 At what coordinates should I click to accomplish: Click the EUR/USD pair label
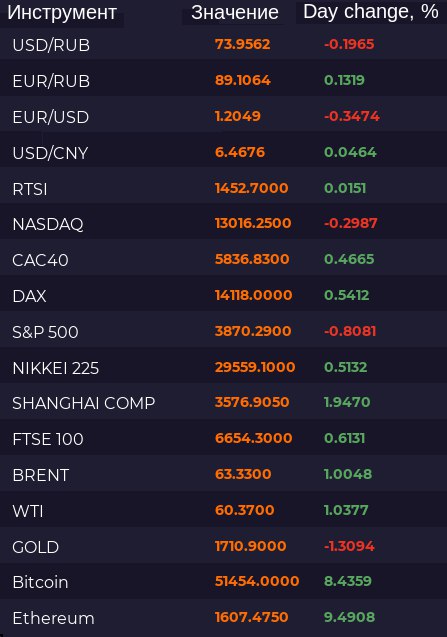pyautogui.click(x=51, y=117)
